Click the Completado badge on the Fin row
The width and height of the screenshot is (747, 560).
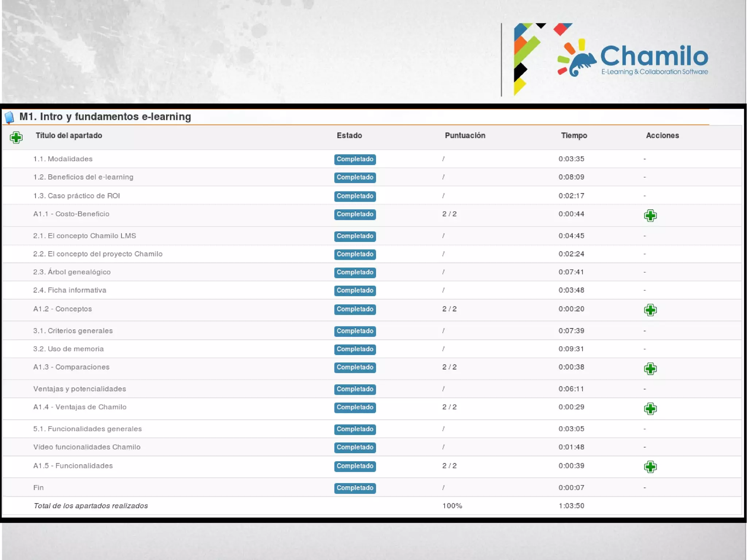(355, 488)
